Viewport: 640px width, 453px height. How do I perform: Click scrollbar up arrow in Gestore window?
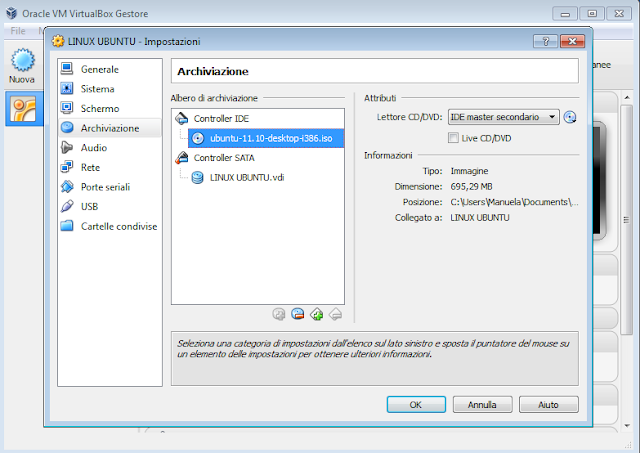coord(627,98)
